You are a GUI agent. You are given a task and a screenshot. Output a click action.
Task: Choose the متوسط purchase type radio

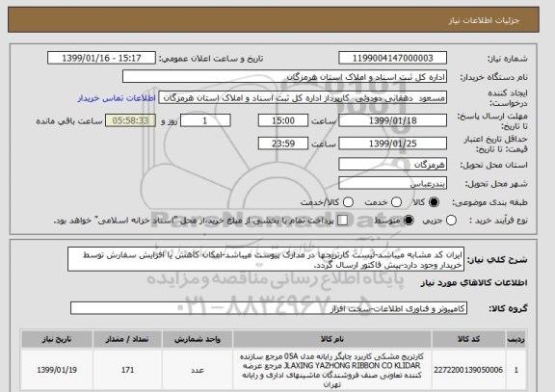409,221
